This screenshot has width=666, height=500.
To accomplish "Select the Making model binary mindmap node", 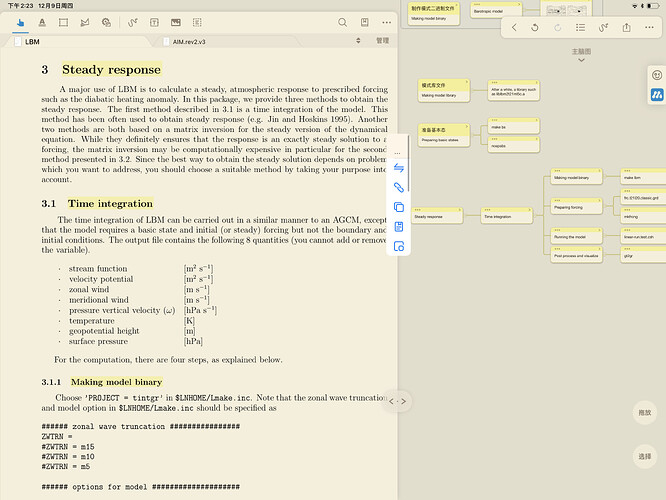I will coord(576,177).
